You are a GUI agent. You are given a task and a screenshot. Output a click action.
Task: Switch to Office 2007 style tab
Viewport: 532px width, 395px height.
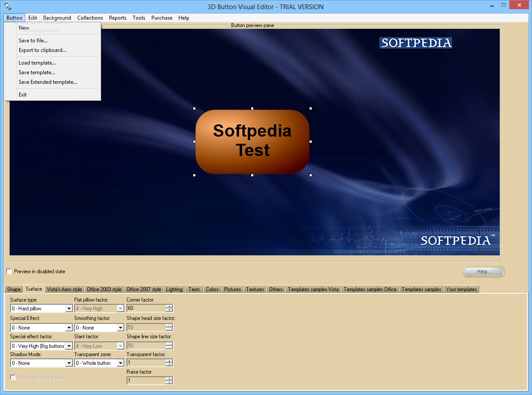[144, 289]
